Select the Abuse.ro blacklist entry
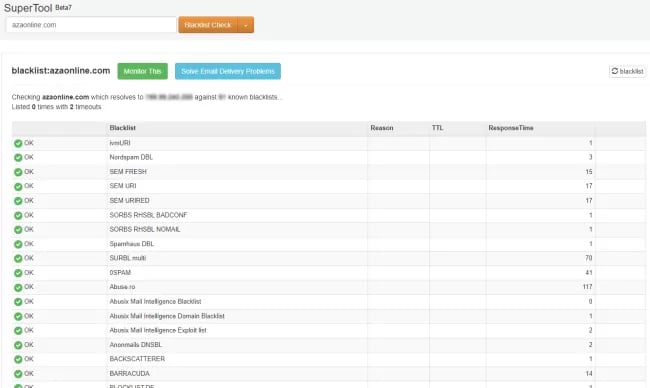This screenshot has width=650, height=388. pos(122,287)
